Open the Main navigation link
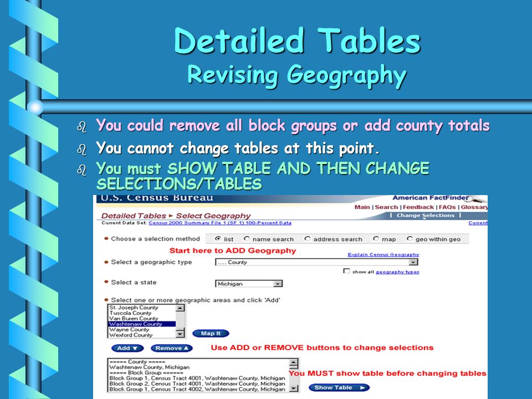532x399 pixels. 362,207
